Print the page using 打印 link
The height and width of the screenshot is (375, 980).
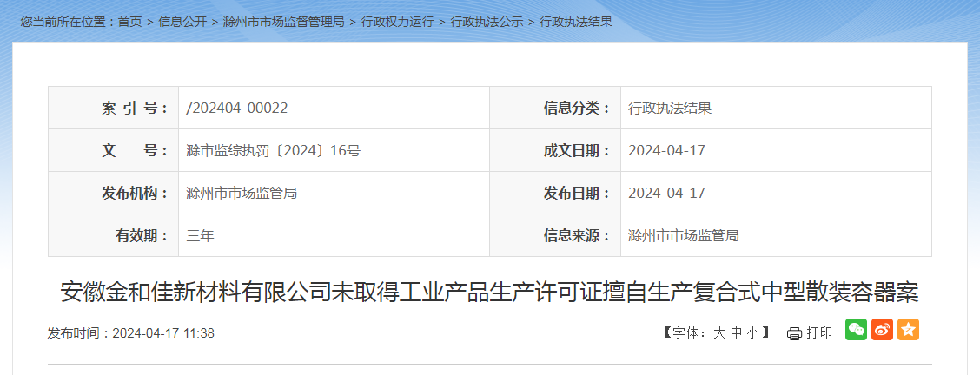[819, 333]
